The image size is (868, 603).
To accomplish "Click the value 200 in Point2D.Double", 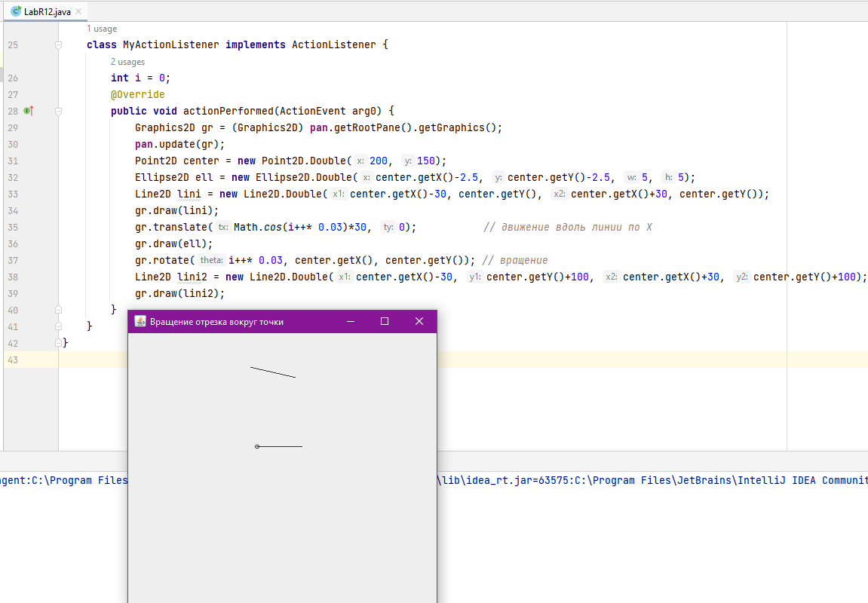I will tap(379, 161).
